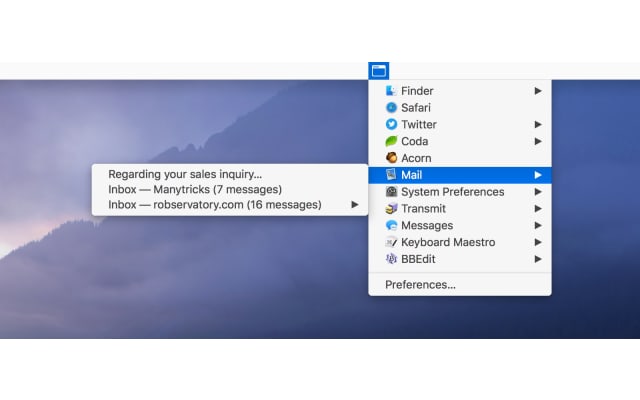Open Preferences… menu item
Screen dimensions: 640x400
460,284
